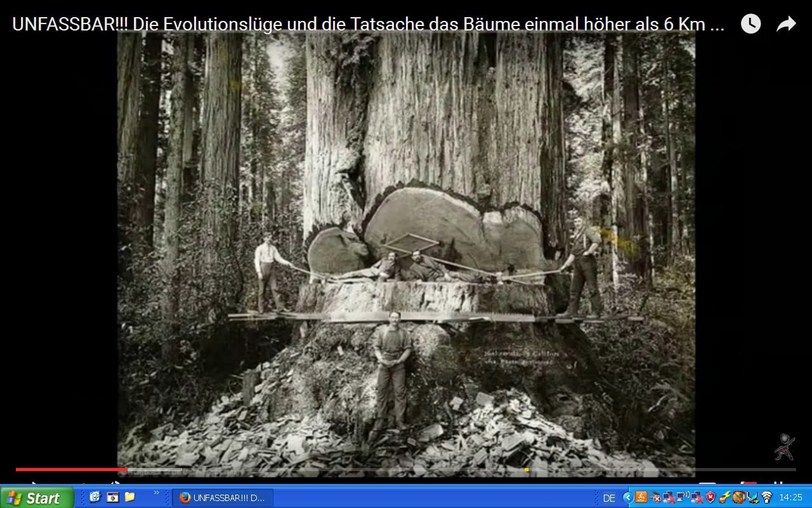Open the Java update tray icon
This screenshot has width=812, height=508.
tap(641, 497)
